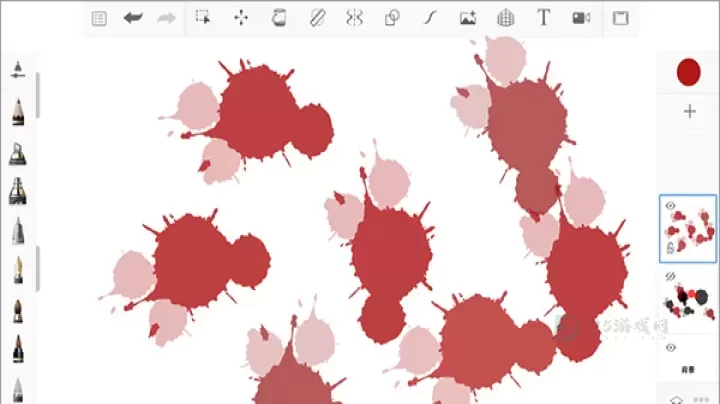Click the 背景 background layer label
The width and height of the screenshot is (720, 404).
[688, 370]
